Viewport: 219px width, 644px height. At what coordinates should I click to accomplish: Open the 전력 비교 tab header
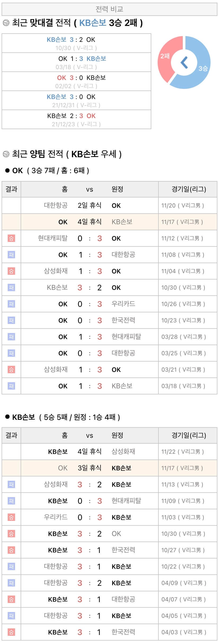coord(109,10)
